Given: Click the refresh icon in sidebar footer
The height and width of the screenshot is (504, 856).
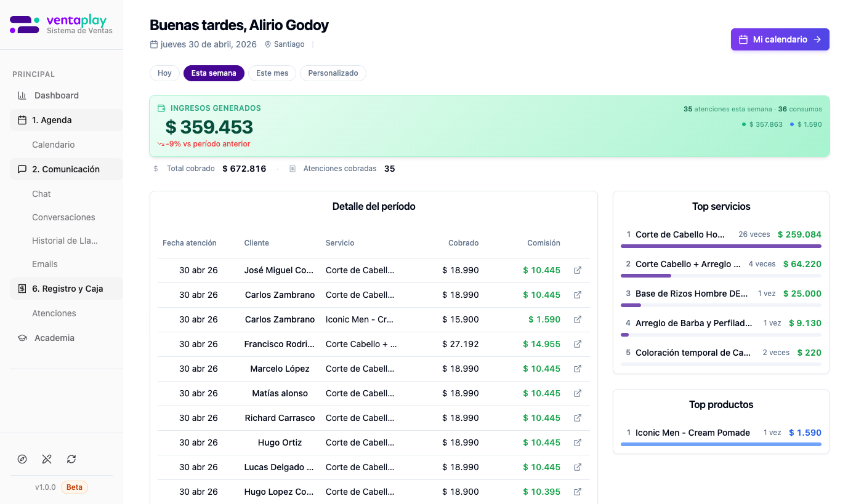Looking at the screenshot, I should pos(71,459).
